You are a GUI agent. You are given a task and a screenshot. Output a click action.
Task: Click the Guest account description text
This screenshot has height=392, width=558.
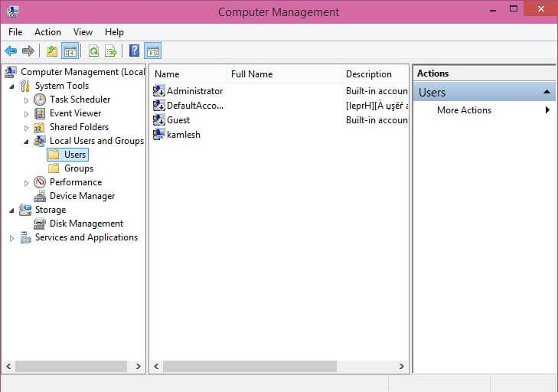click(x=377, y=120)
